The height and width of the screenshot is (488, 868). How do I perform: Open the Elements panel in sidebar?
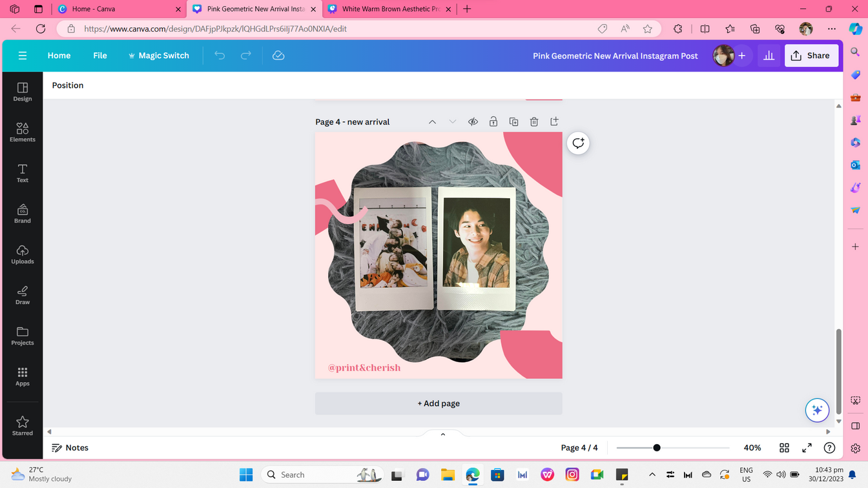(22, 132)
